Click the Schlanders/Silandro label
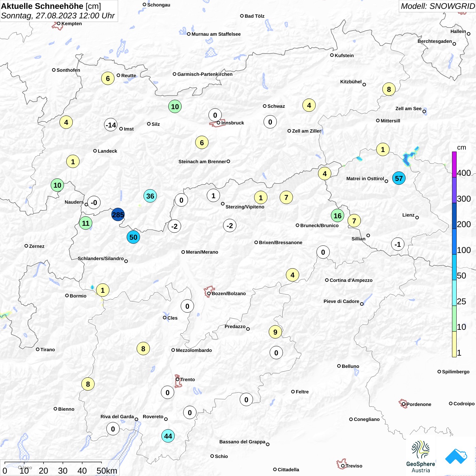Viewport: 476px width, 476px height. (x=101, y=258)
